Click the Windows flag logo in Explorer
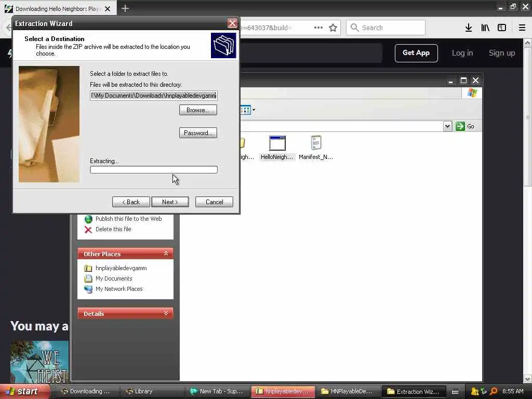Screen dimensions: 532x399 pos(472,92)
